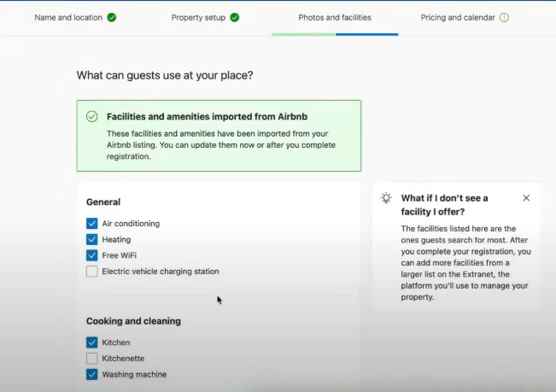Click the blue progress bar segment under Photos and facilities
The height and width of the screenshot is (392, 556).
(x=366, y=34)
